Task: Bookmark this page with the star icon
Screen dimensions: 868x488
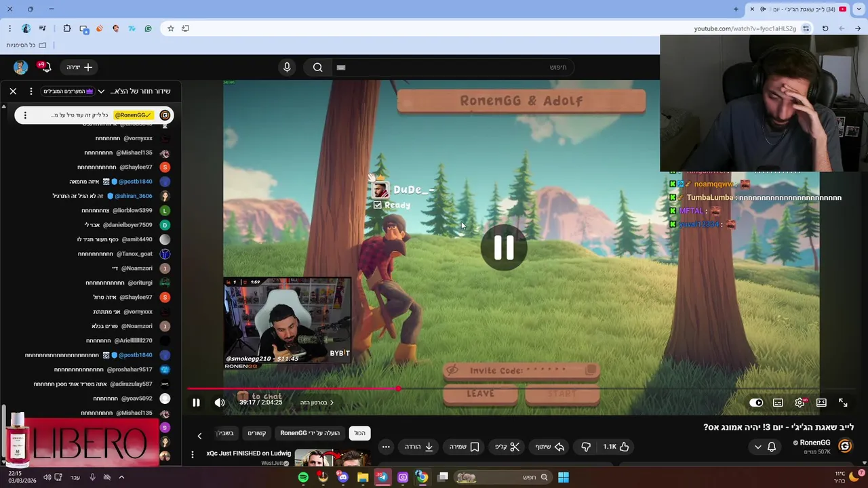Action: [x=171, y=28]
